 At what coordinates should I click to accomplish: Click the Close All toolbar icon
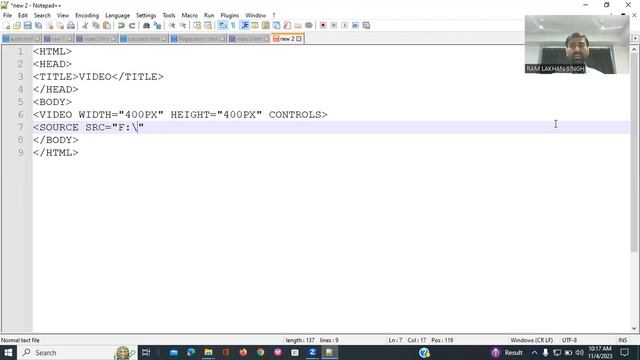click(x=60, y=25)
